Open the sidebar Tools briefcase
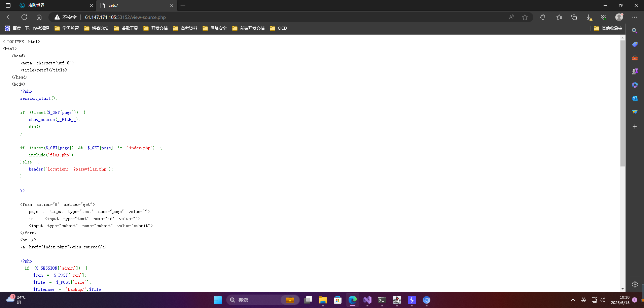The width and height of the screenshot is (644, 308). [x=635, y=58]
